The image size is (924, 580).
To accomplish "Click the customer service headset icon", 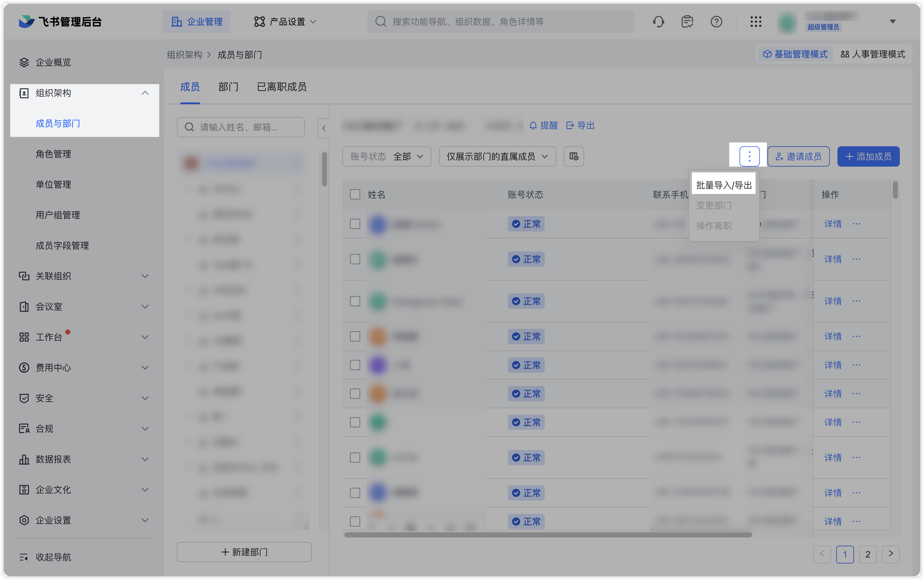I will 658,22.
